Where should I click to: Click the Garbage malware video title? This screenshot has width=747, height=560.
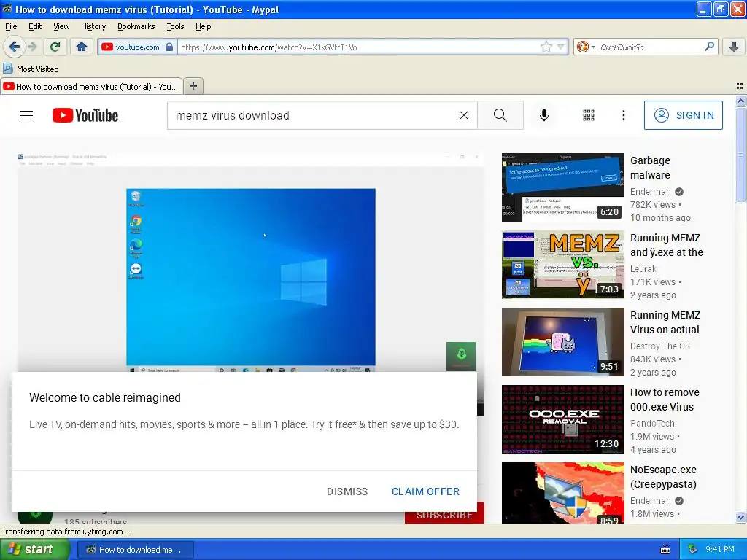pos(650,168)
